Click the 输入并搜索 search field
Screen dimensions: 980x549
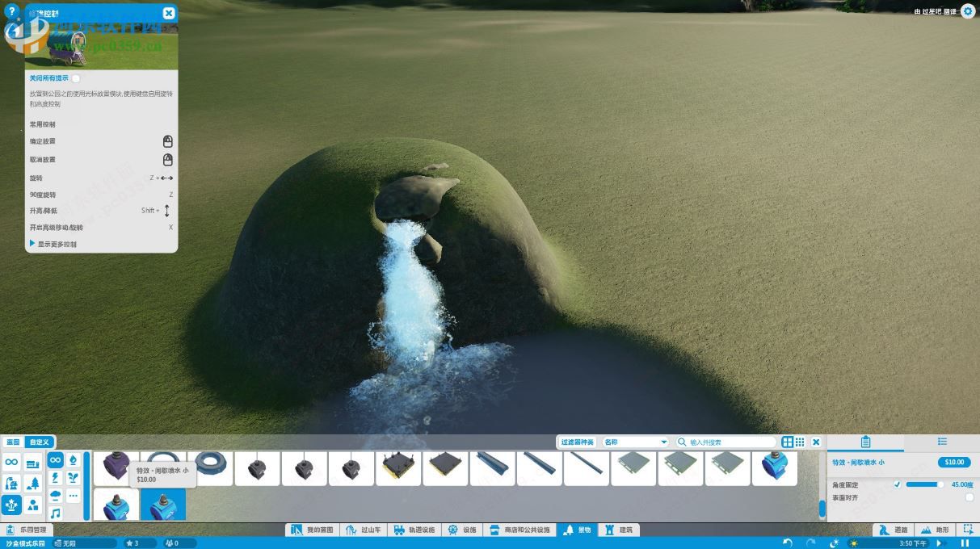pyautogui.click(x=726, y=442)
